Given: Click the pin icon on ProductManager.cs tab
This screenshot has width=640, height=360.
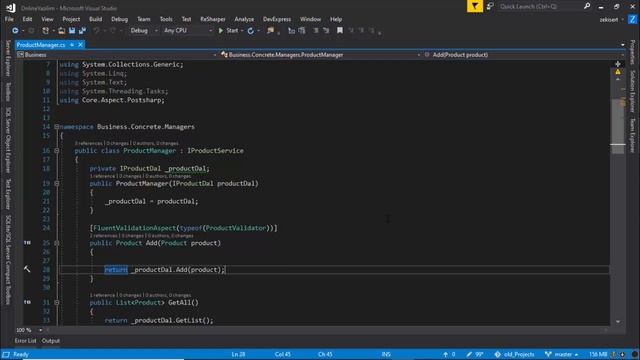Looking at the screenshot, I should (x=72, y=45).
